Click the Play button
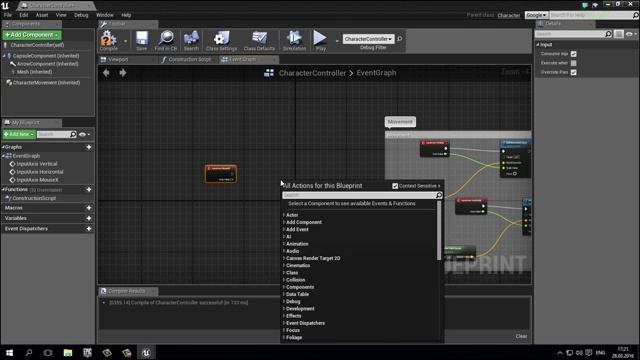This screenshot has width=640, height=360. [x=320, y=40]
